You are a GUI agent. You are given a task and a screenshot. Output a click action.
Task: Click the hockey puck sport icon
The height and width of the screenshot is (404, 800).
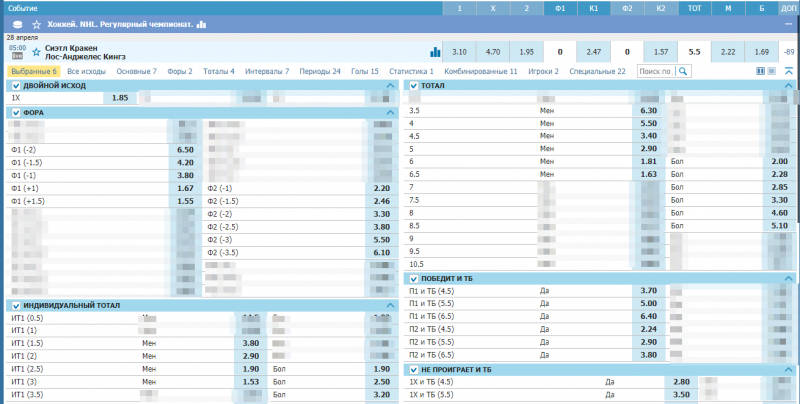(17, 23)
